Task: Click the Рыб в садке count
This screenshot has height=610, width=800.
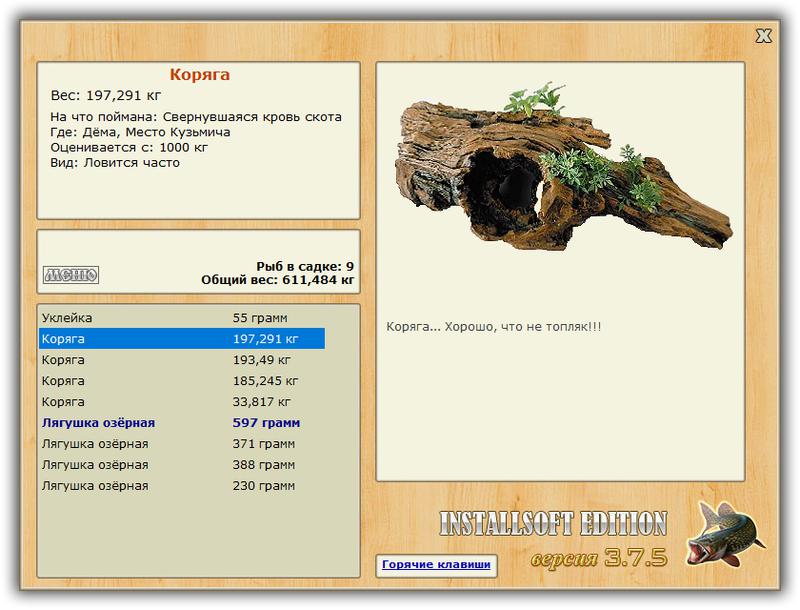Action: [x=305, y=266]
